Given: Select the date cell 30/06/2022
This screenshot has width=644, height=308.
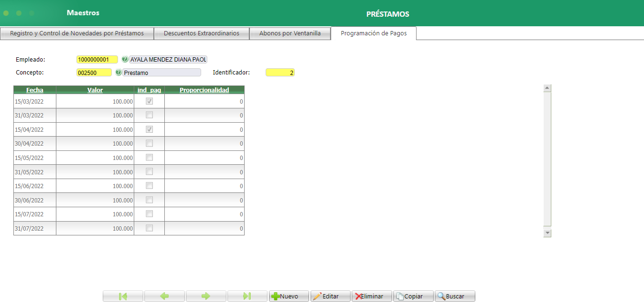Looking at the screenshot, I should 35,200.
